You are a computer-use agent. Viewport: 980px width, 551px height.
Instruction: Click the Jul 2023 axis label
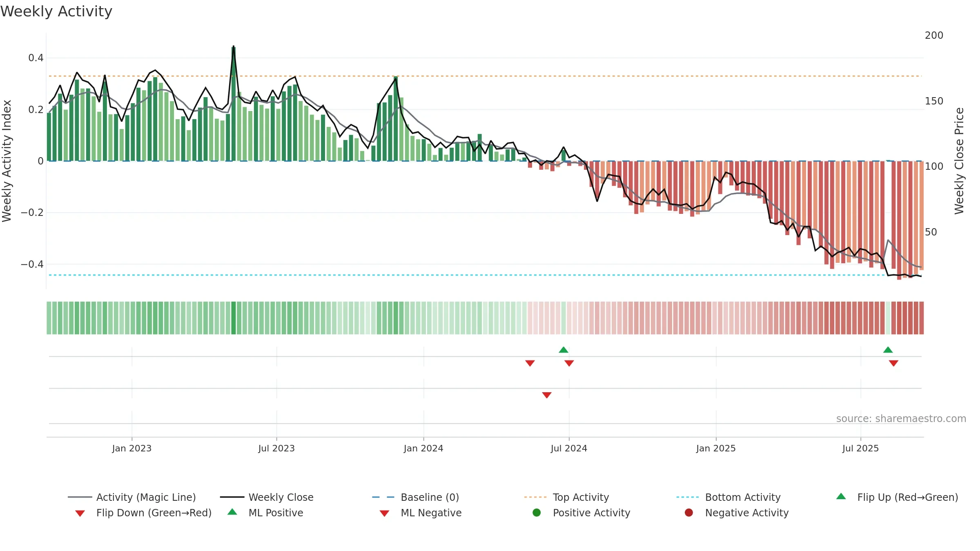tap(276, 448)
